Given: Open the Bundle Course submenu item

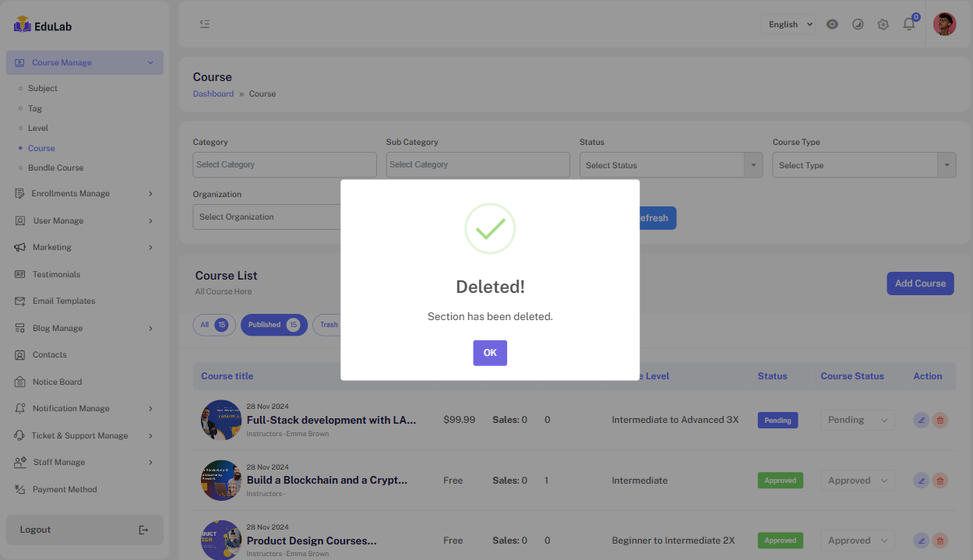Looking at the screenshot, I should (x=55, y=167).
